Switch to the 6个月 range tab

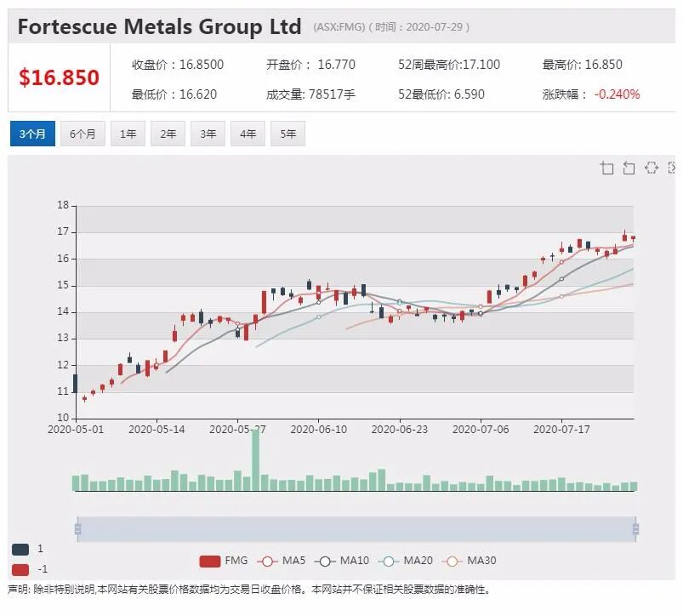[x=83, y=134]
